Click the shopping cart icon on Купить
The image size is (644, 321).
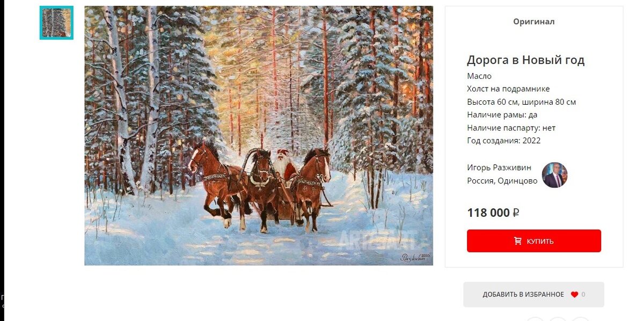518,241
